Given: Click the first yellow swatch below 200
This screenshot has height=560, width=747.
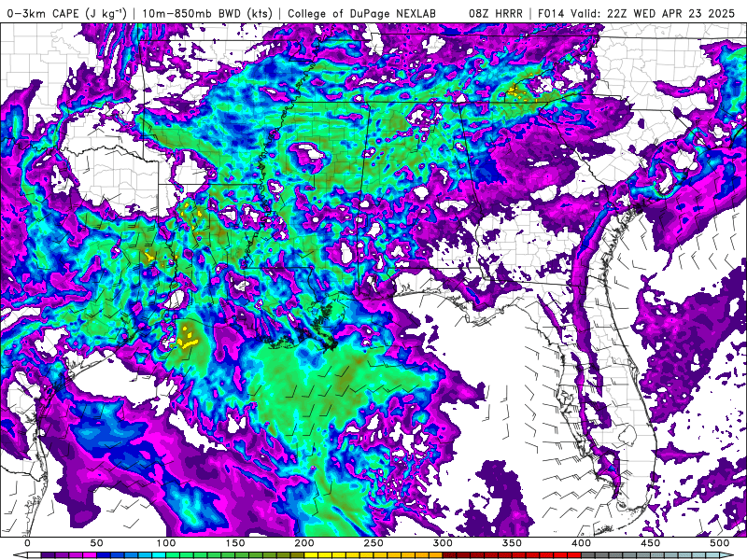Looking at the screenshot, I should (311, 555).
